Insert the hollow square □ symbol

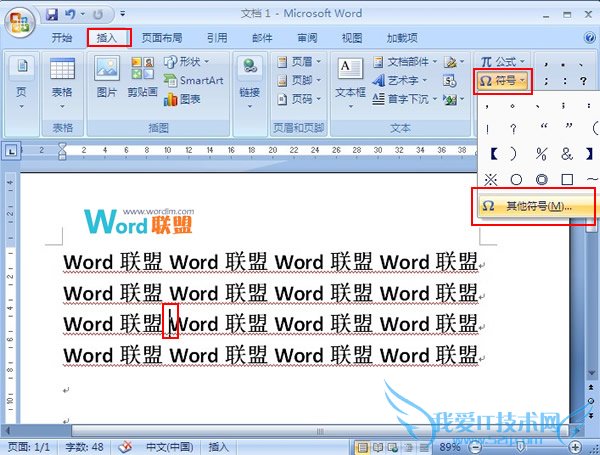[x=567, y=179]
